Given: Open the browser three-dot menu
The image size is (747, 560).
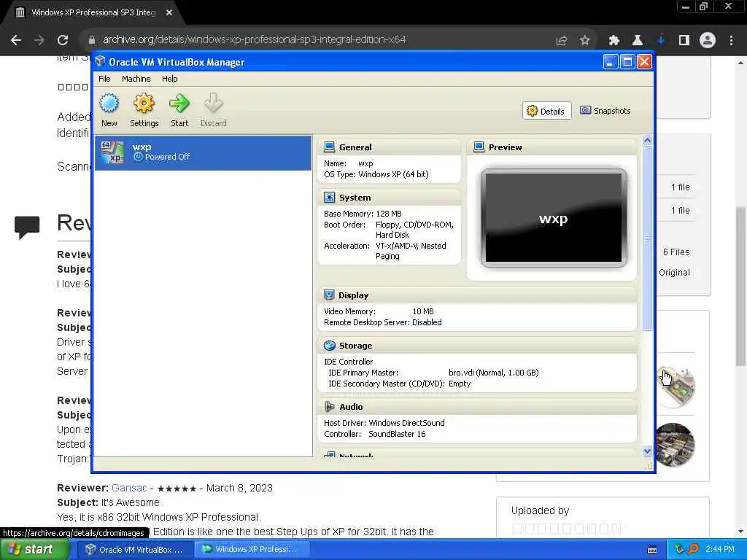Looking at the screenshot, I should pos(731,41).
